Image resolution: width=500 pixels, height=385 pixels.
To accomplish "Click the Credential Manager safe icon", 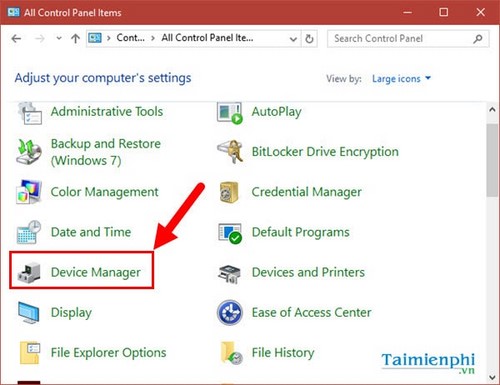I will [x=229, y=192].
